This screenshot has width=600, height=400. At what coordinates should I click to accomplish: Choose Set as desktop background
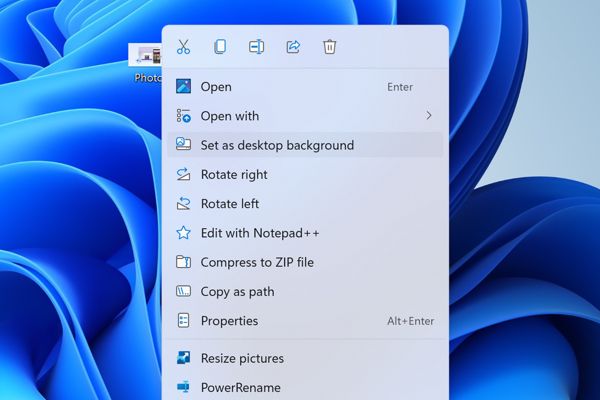tap(305, 145)
